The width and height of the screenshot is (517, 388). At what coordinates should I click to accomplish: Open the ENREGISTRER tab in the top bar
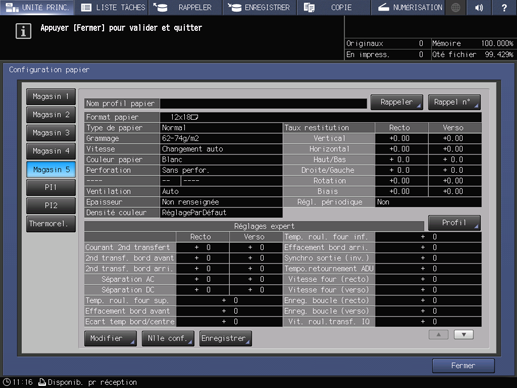(260, 7)
